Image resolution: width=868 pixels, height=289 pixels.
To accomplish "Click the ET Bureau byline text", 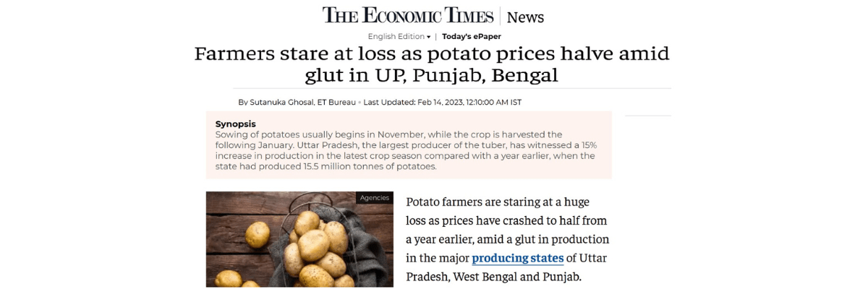I will point(337,102).
